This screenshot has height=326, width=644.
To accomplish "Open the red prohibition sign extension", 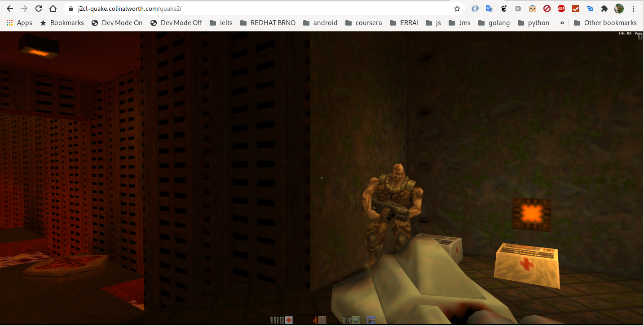I will 547,9.
